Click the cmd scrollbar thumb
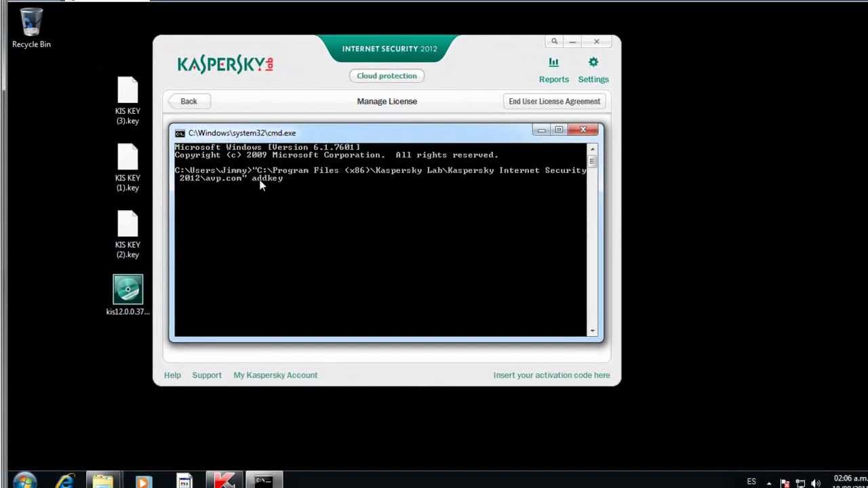Image resolution: width=868 pixels, height=488 pixels. coord(593,161)
